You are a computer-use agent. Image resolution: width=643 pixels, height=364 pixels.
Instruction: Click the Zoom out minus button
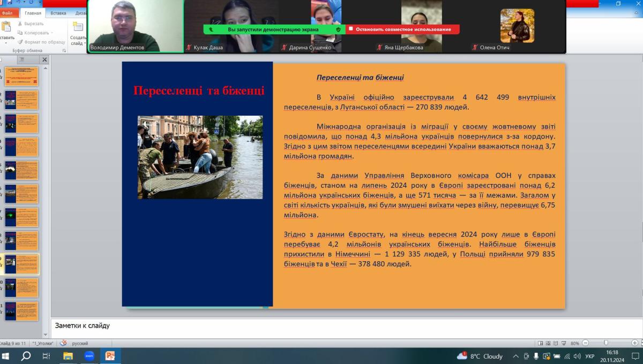click(585, 343)
